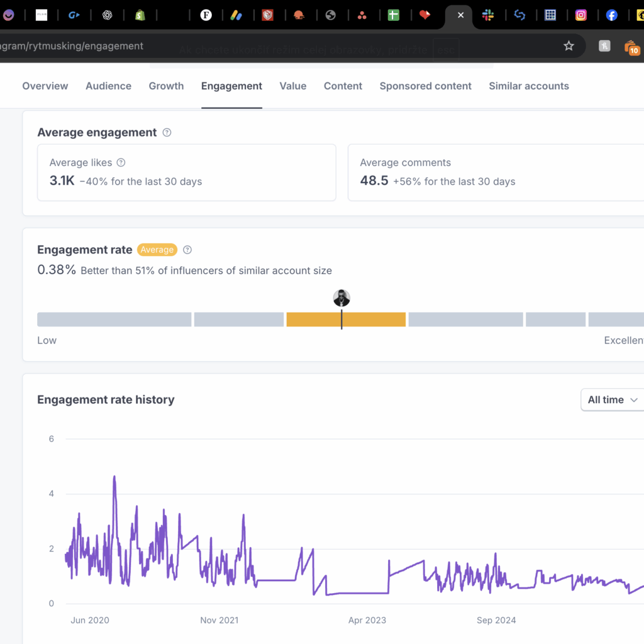
Task: Open the Asana browser tab
Action: coord(362,15)
